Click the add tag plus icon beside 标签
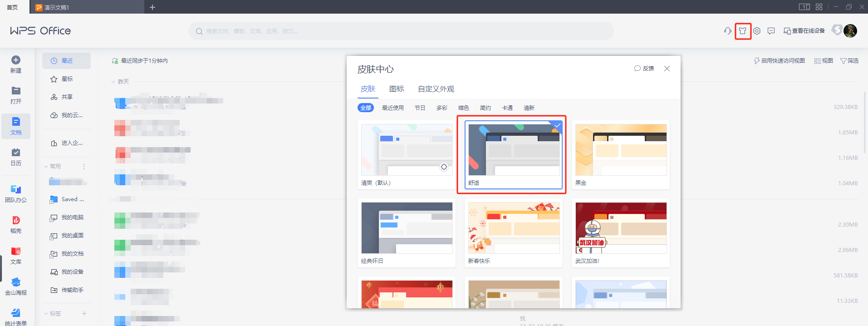The width and height of the screenshot is (868, 326). pos(84,314)
